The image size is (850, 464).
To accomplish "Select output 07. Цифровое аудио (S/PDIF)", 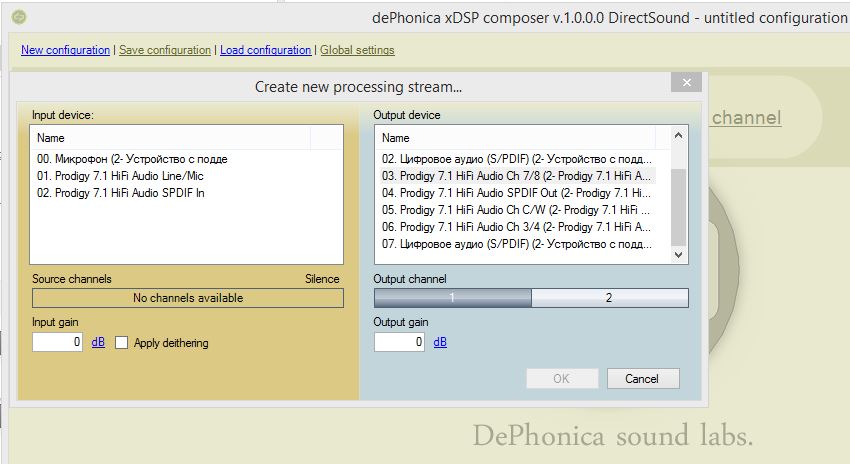I will click(517, 244).
